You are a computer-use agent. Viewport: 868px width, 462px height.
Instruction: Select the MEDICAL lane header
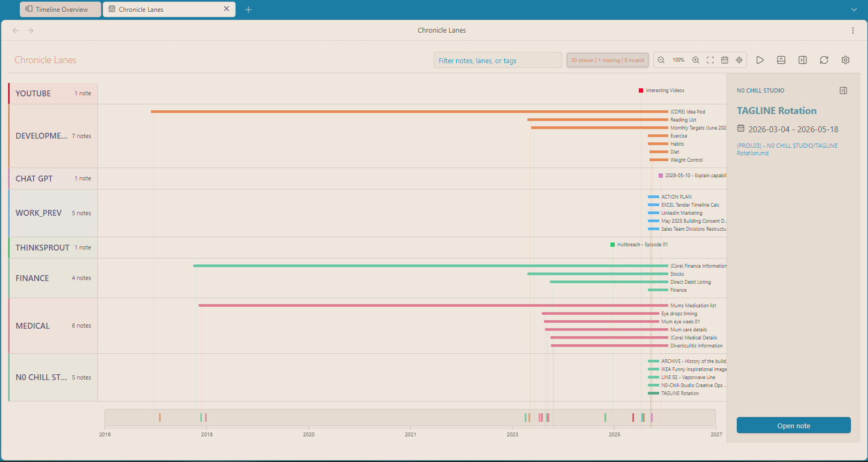point(53,325)
